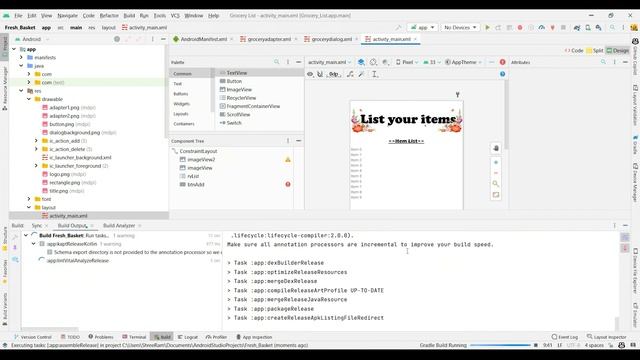Zoom in with the plus canvas button

(x=496, y=162)
